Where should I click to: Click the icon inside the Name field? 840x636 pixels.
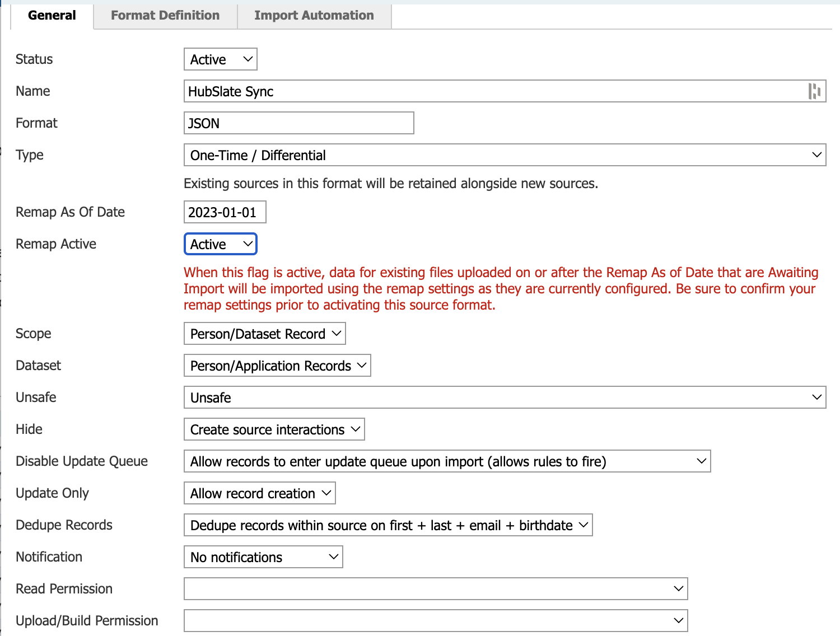tap(814, 91)
